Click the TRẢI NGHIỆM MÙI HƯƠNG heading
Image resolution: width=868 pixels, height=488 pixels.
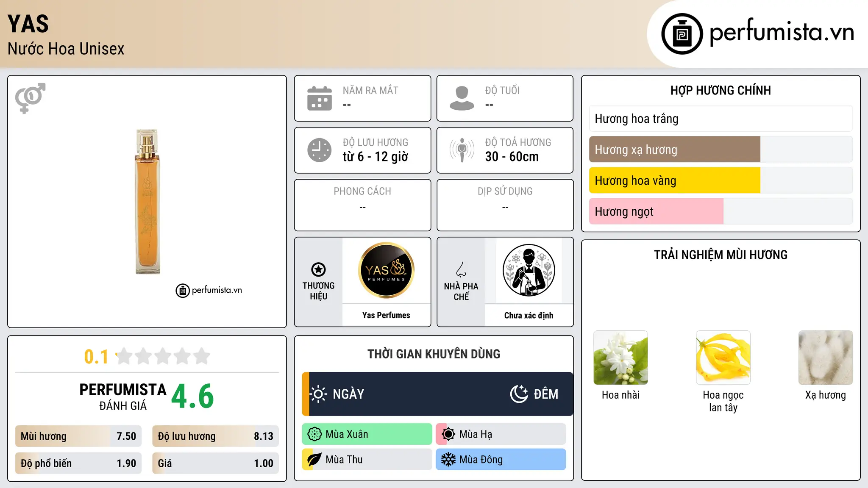coord(721,255)
